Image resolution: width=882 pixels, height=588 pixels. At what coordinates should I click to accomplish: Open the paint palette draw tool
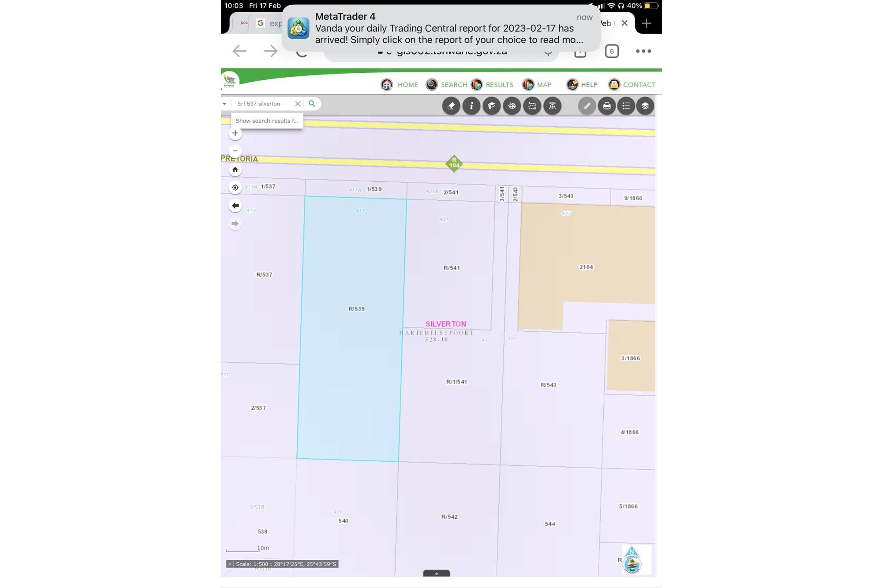tap(512, 106)
